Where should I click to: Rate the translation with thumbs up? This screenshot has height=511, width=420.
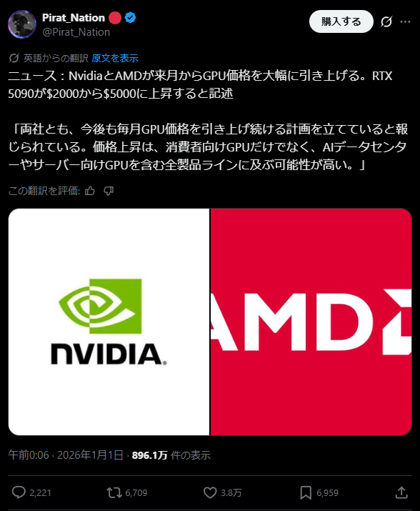pyautogui.click(x=90, y=191)
